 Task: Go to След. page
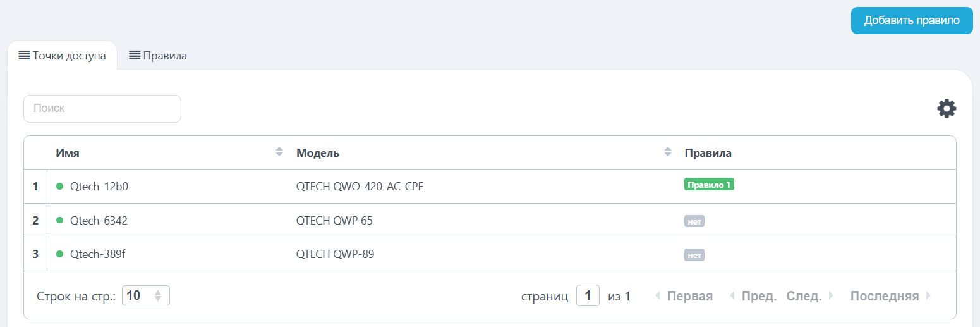pyautogui.click(x=810, y=296)
